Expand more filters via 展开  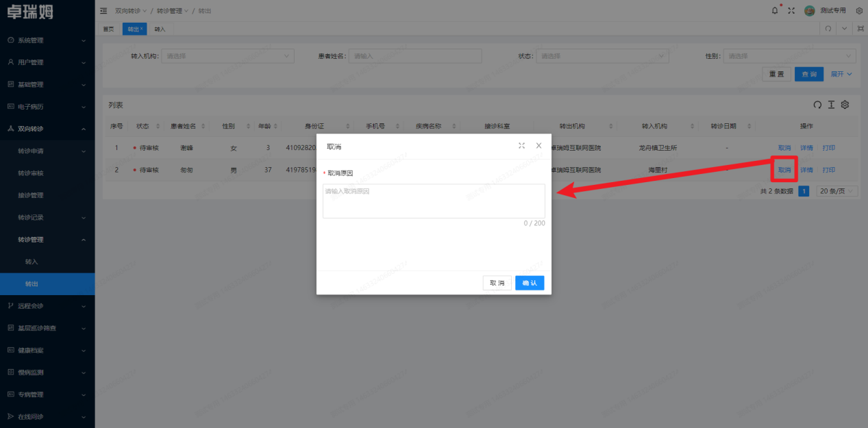841,74
